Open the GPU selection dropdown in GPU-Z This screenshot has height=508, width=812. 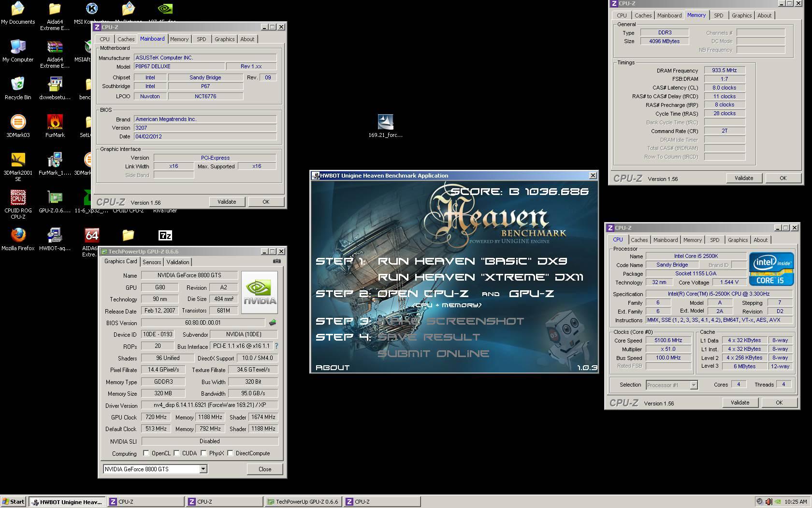tap(203, 469)
